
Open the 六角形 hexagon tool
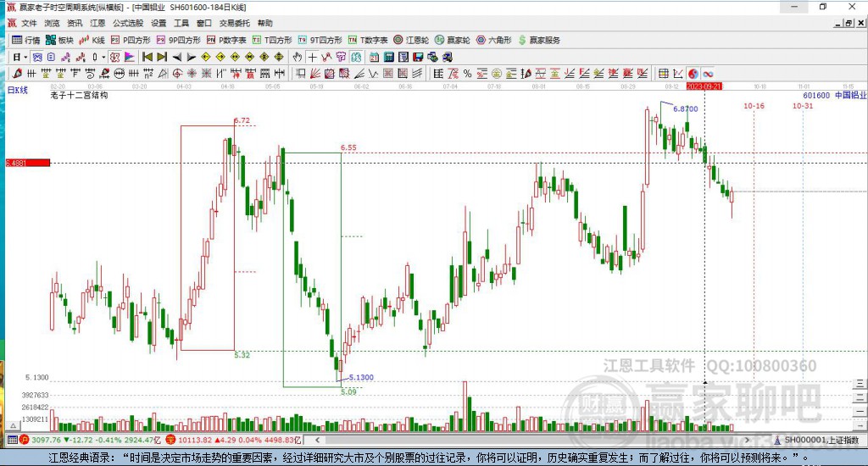click(x=492, y=40)
